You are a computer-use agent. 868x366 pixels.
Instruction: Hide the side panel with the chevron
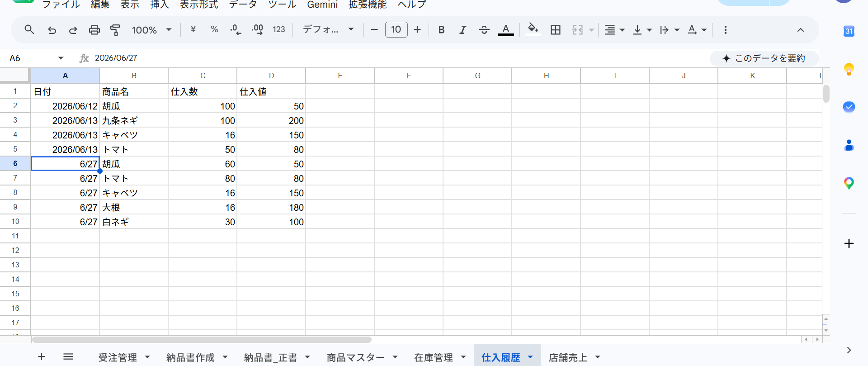tap(849, 350)
